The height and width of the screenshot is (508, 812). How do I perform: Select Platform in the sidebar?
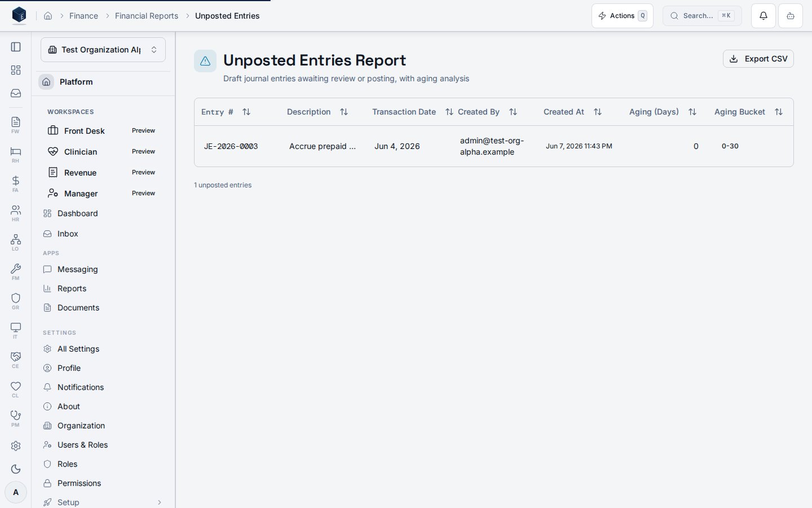pyautogui.click(x=103, y=82)
